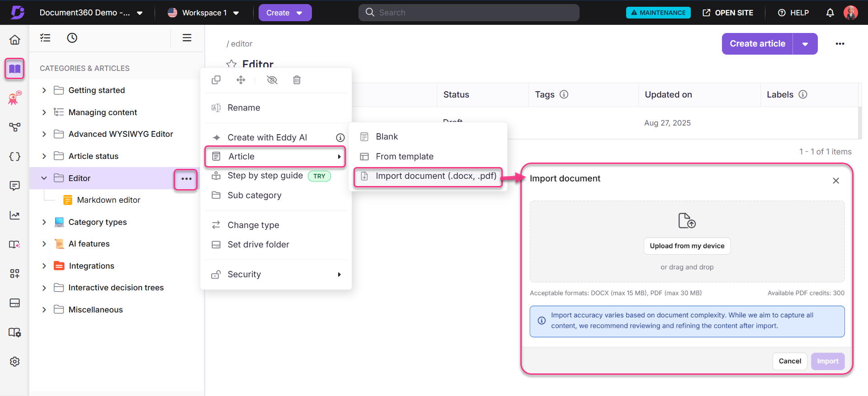
Task: Open the workflow nodes icon in sidebar
Action: [14, 127]
